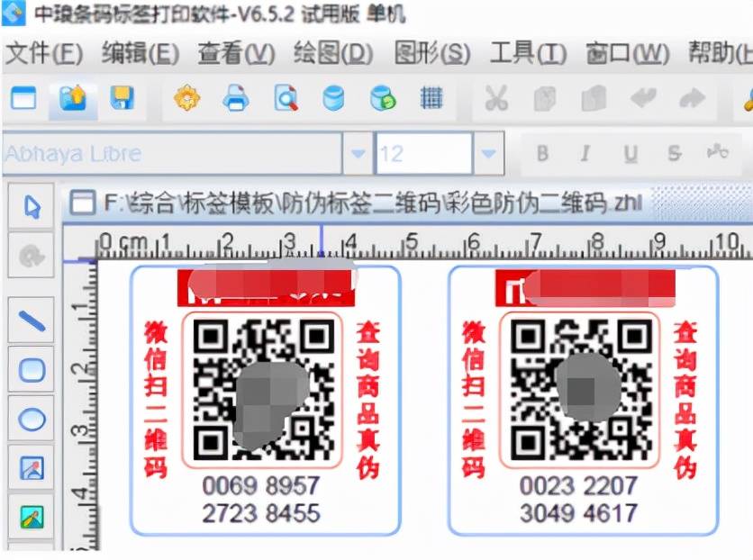The width and height of the screenshot is (753, 560).
Task: Click the grid icon in toolbar
Action: [431, 98]
